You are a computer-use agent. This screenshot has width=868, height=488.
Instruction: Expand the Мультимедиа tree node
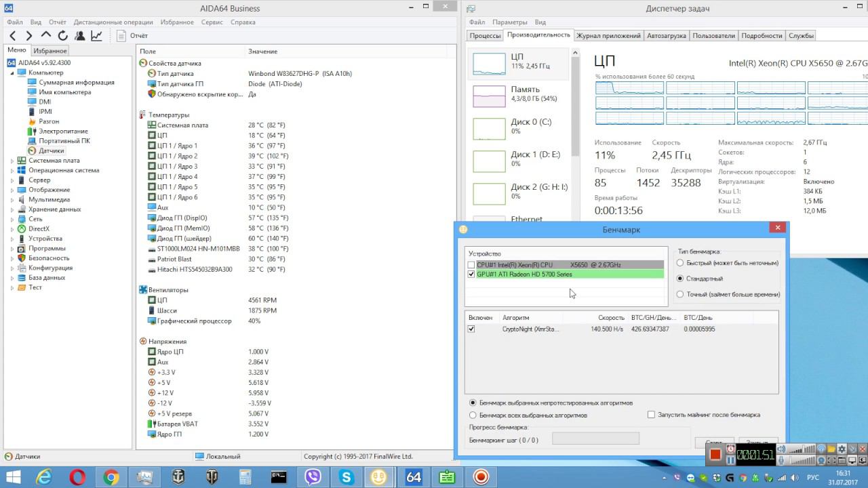click(x=12, y=199)
